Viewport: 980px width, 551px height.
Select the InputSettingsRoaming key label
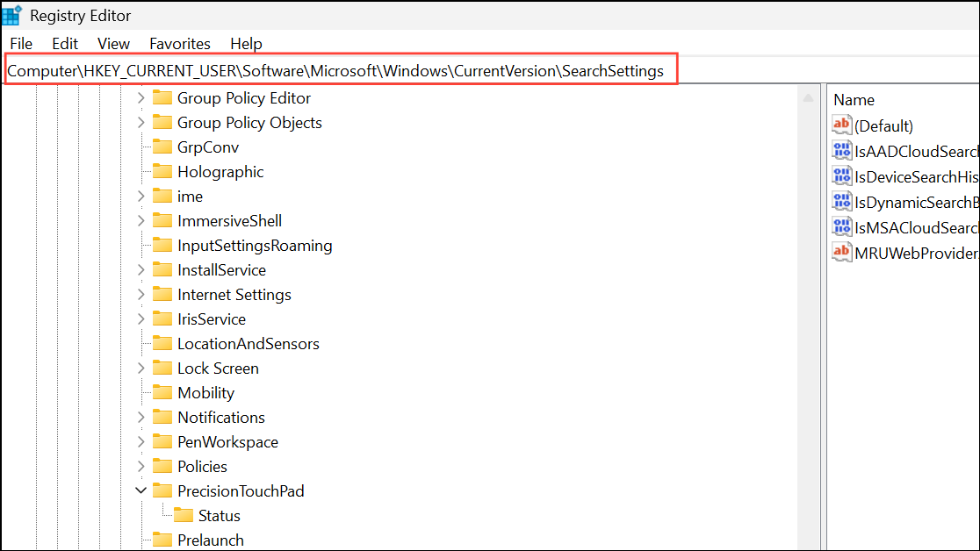point(255,246)
